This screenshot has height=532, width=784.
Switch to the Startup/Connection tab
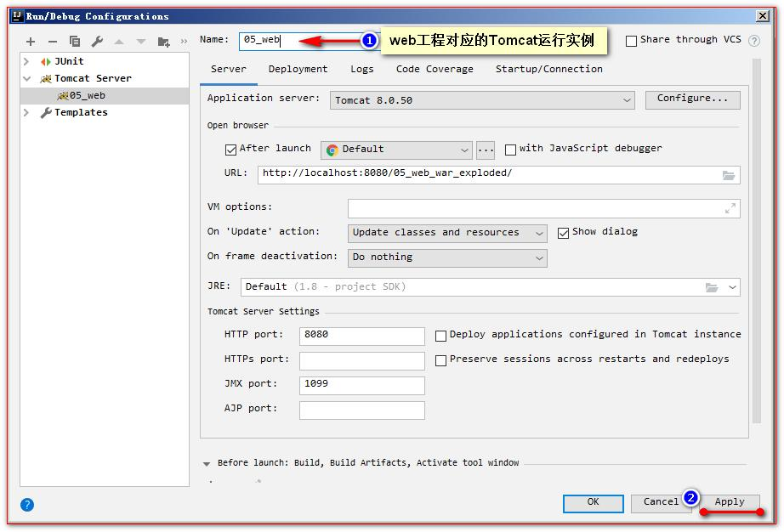coord(549,69)
